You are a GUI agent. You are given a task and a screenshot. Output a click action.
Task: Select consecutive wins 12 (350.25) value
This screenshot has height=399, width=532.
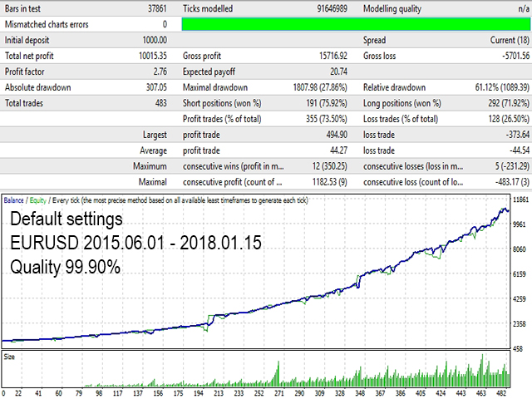pyautogui.click(x=329, y=166)
